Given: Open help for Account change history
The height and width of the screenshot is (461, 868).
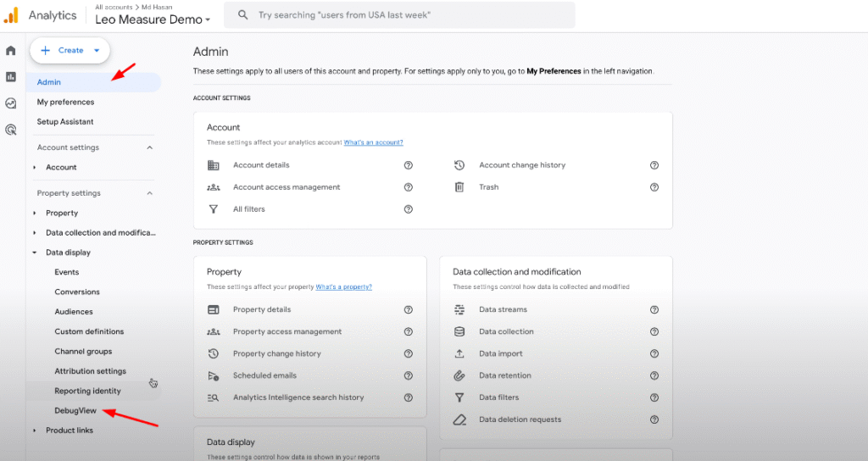Looking at the screenshot, I should click(654, 165).
